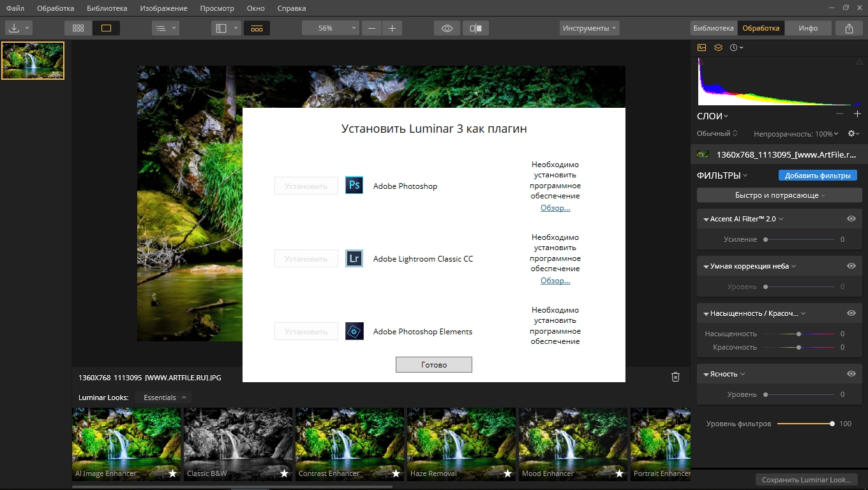This screenshot has height=490, width=868.
Task: Toggle Ясность filter visibility eye
Action: (851, 374)
